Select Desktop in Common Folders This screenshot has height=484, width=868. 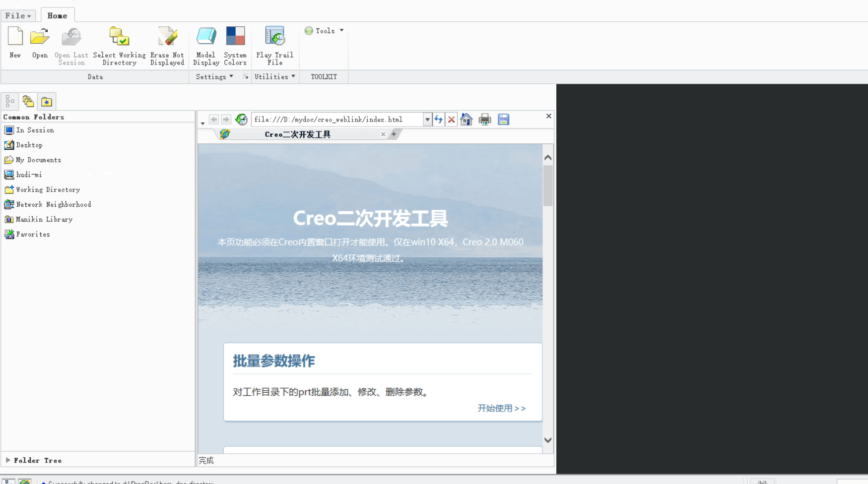point(23,145)
